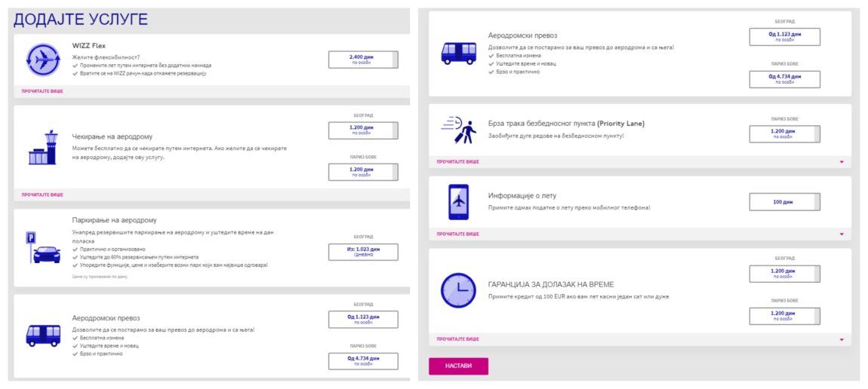868x389 pixels.
Task: Open ПРОЧИТАЈТЕ ВИШЕ under Чекирање на аеродрому
Action: click(x=42, y=195)
